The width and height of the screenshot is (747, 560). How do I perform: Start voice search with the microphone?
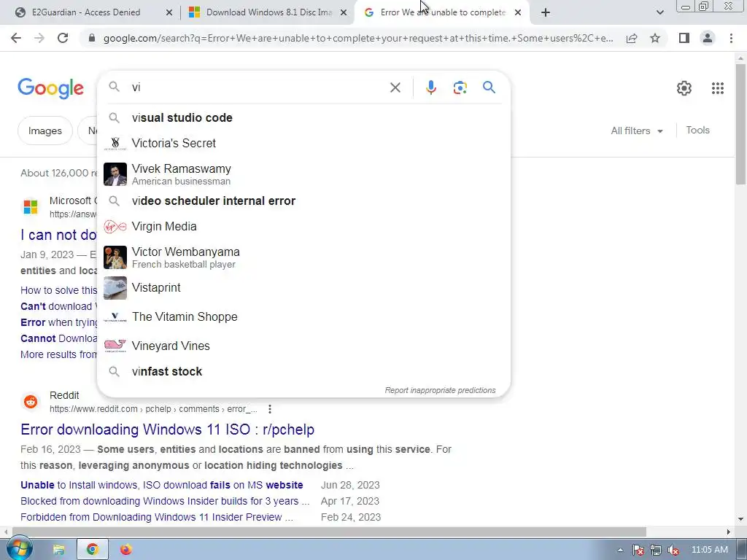(430, 87)
